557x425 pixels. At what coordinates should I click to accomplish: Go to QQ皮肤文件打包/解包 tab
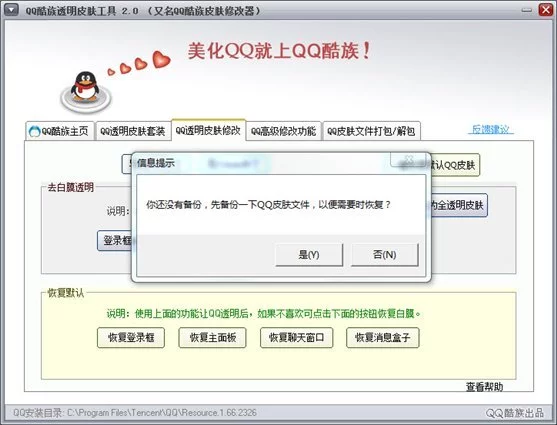point(371,131)
